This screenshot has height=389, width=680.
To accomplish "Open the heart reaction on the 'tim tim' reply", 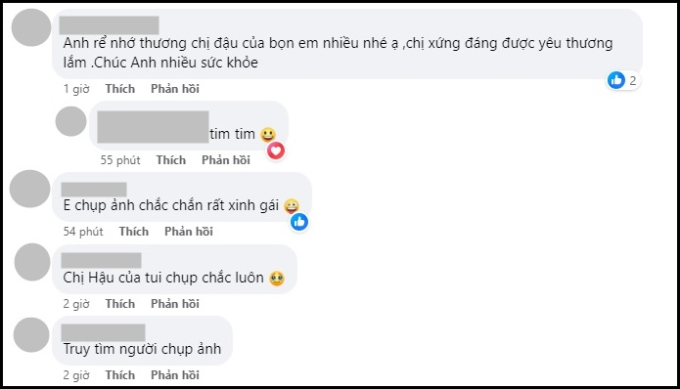I will pos(276,150).
